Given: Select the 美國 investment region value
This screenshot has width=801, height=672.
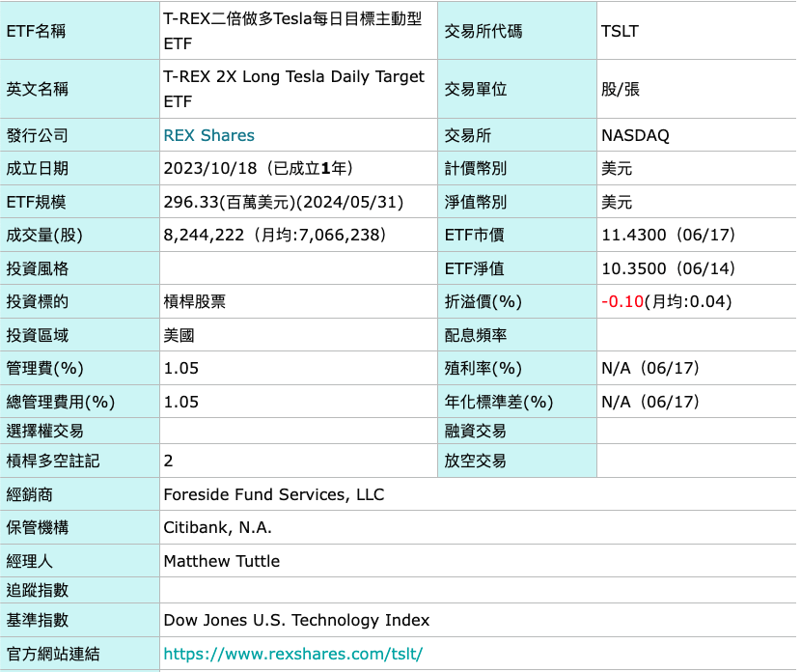Looking at the screenshot, I should [179, 335].
